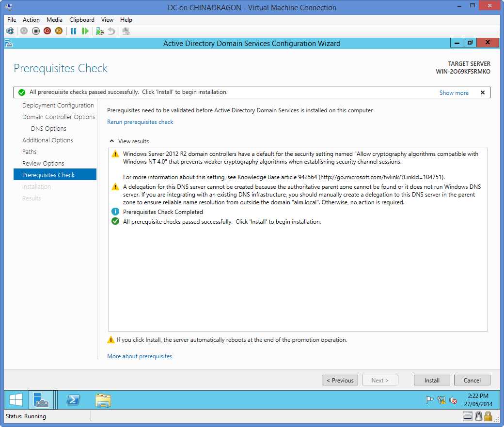Collapse the View results section

pyautogui.click(x=111, y=141)
